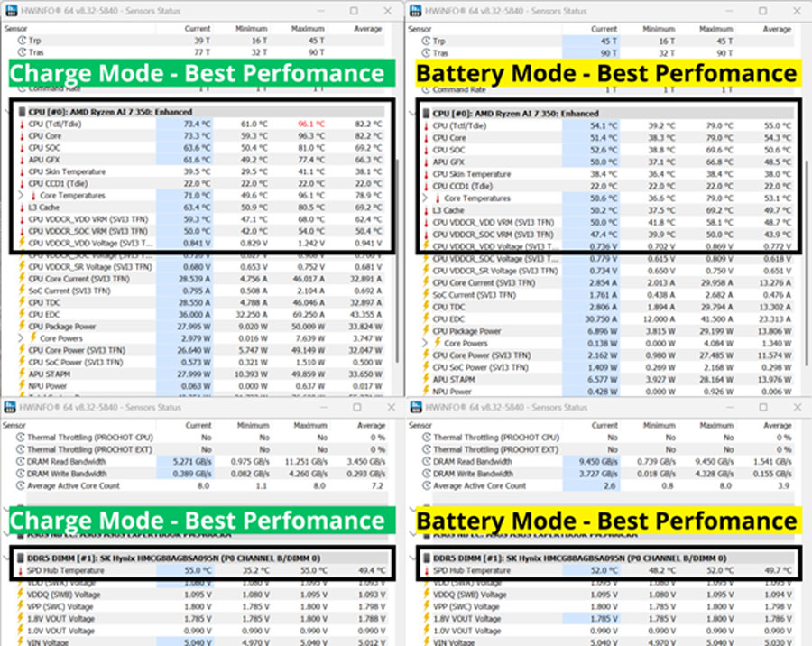Click thermometer icon for SPD Hub Temperature 52.0 °C
This screenshot has width=812, height=646.
[x=426, y=570]
